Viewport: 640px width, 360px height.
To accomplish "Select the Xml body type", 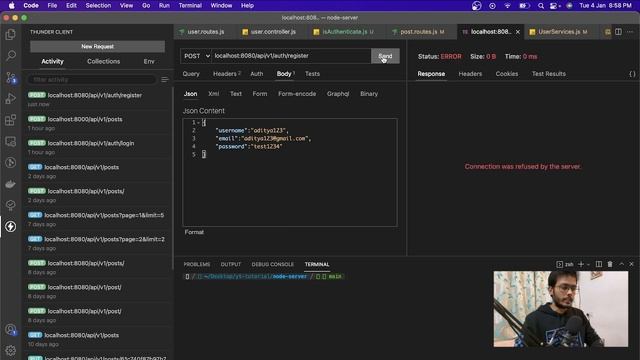I will [213, 94].
